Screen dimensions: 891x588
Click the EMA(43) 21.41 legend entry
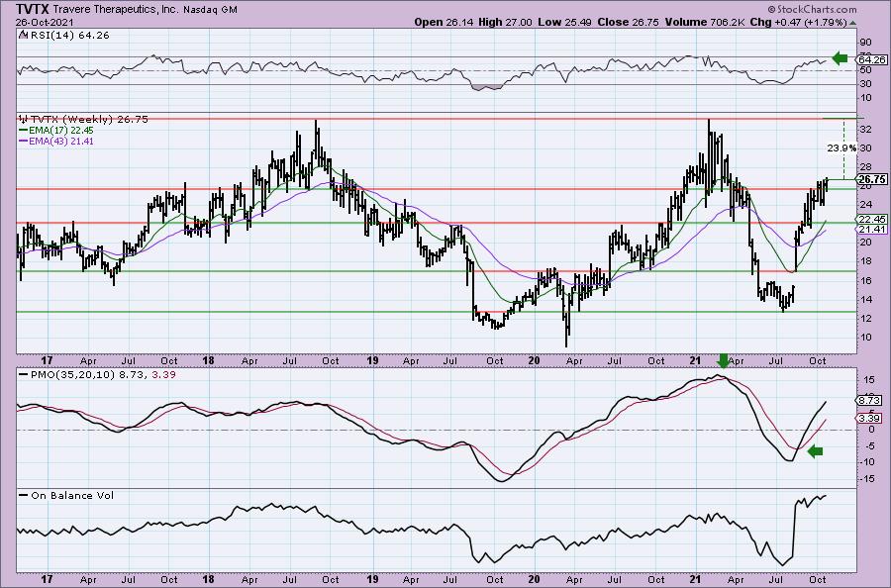pos(56,141)
